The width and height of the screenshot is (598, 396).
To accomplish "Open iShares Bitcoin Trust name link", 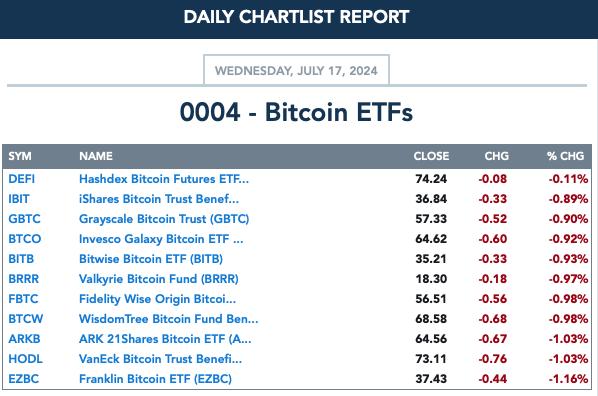I will [x=159, y=199].
